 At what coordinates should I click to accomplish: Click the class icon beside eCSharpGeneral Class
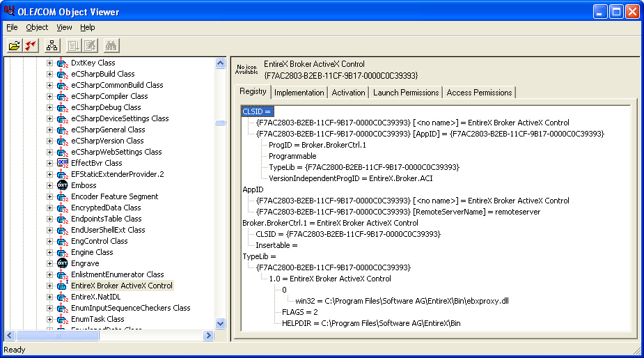63,130
